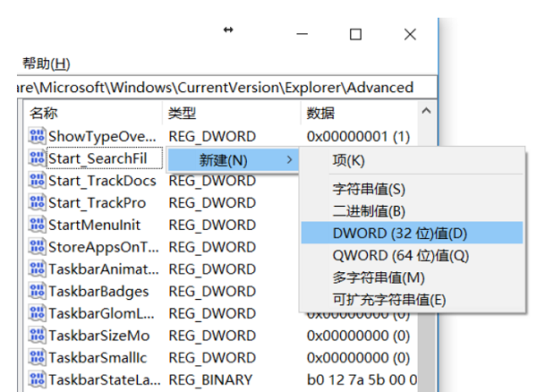Click the TaskbarGlomL... value icon
Image resolution: width=537 pixels, height=392 pixels.
click(x=37, y=313)
